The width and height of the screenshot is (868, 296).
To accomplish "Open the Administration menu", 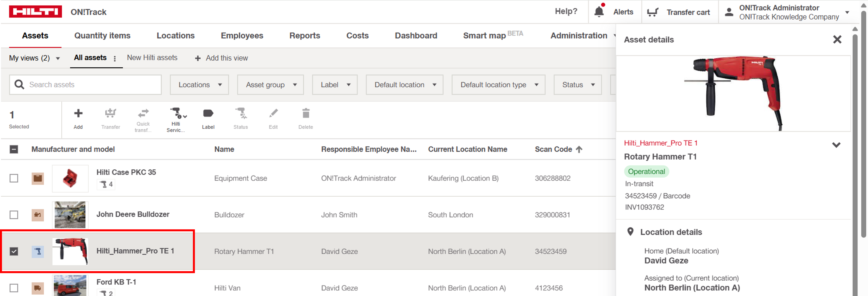I will [x=583, y=35].
